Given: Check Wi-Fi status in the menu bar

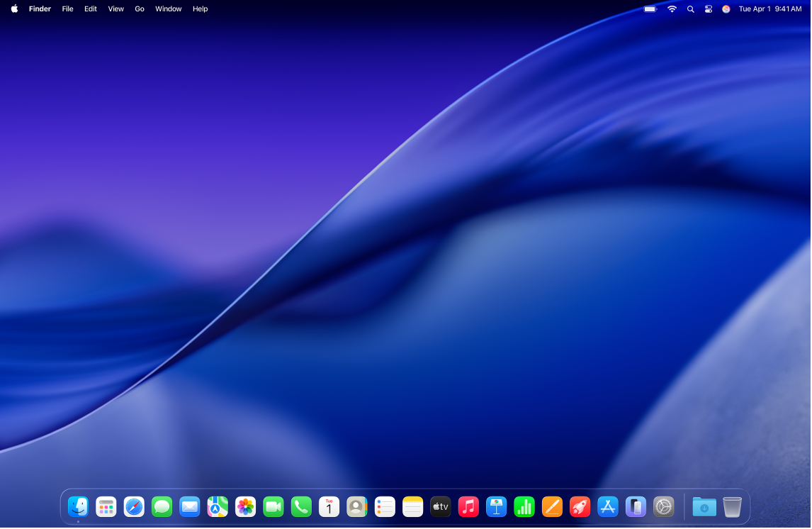Looking at the screenshot, I should [671, 9].
